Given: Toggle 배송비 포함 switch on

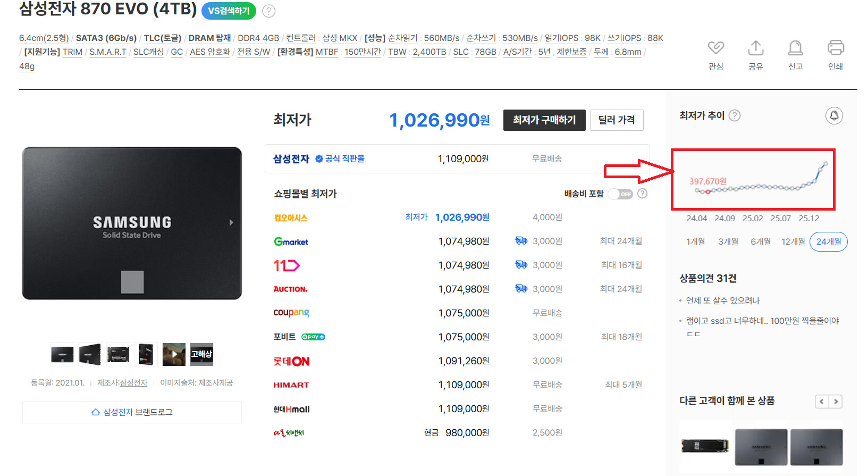Looking at the screenshot, I should pos(620,194).
